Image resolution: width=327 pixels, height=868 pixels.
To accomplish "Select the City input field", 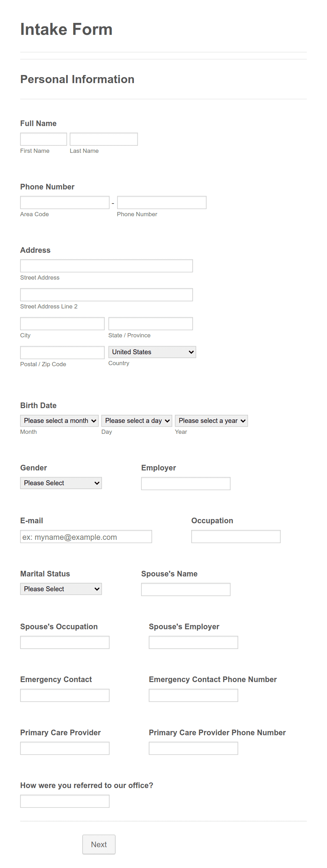I will pyautogui.click(x=62, y=323).
